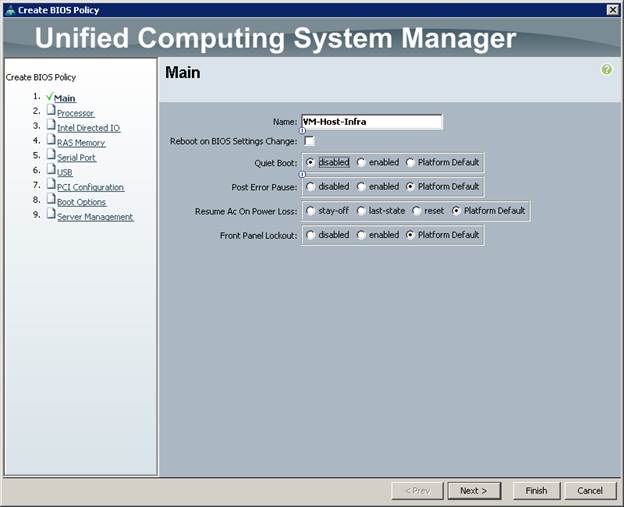The image size is (624, 507).
Task: Close the Create BIOS Policy dialog
Action: pos(613,10)
